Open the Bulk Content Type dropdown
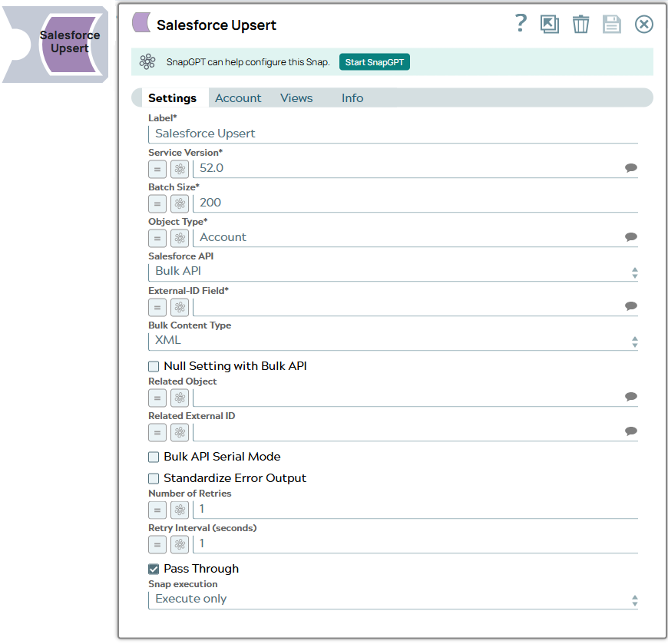This screenshot has width=668, height=644. pos(393,341)
